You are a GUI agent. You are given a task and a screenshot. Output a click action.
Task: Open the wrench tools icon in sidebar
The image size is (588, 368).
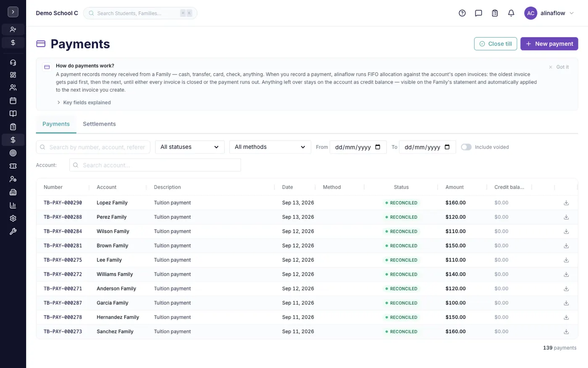(13, 231)
